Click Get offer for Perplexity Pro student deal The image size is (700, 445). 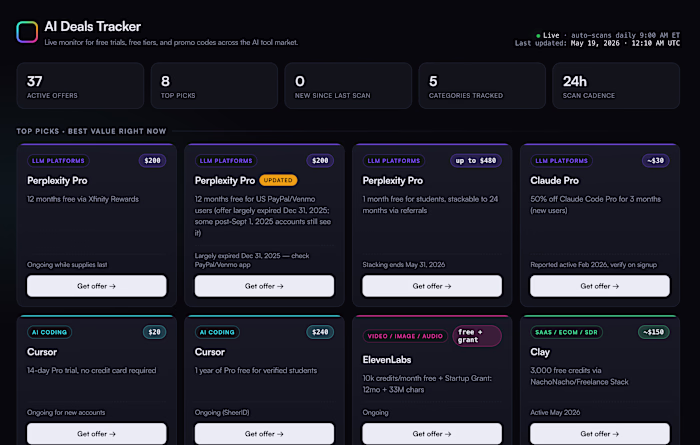coord(432,286)
